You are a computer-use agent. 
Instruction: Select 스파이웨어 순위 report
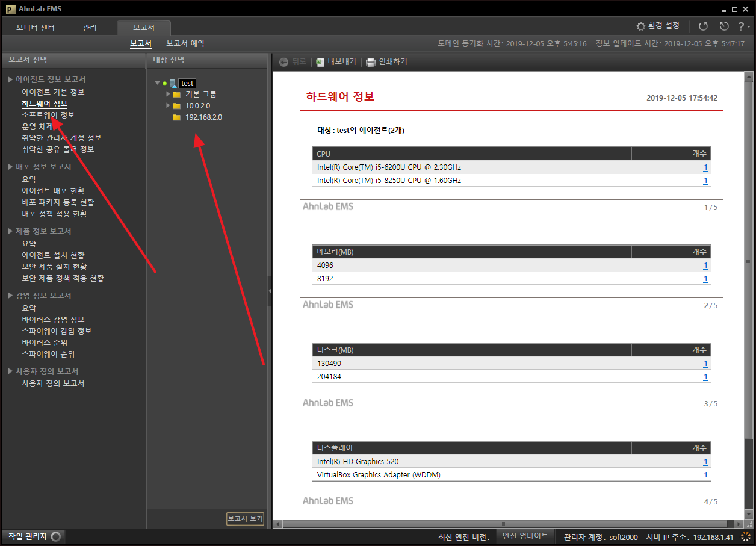pos(48,354)
